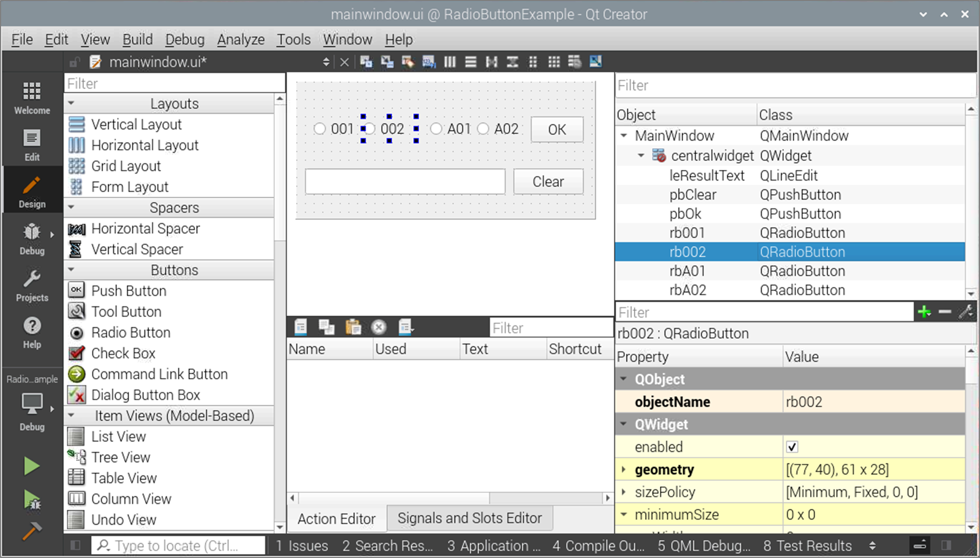
Task: Open document selector dropdown for mainwindow.ui
Action: pyautogui.click(x=326, y=62)
